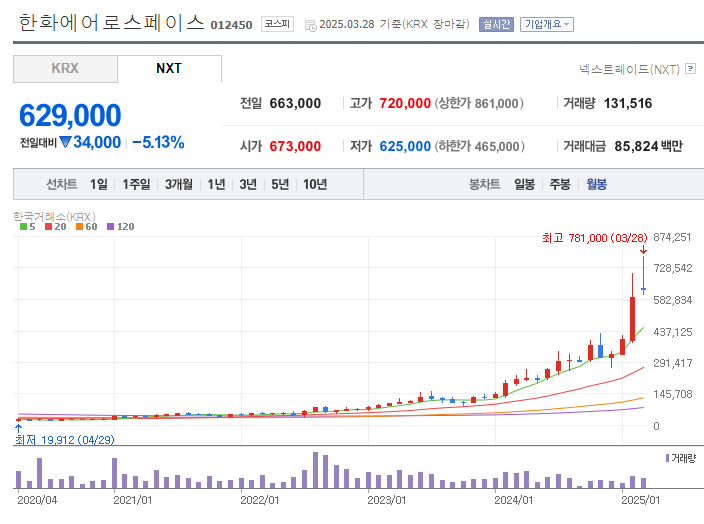This screenshot has width=704, height=524.
Task: Select 3년 line chart period
Action: tap(248, 184)
